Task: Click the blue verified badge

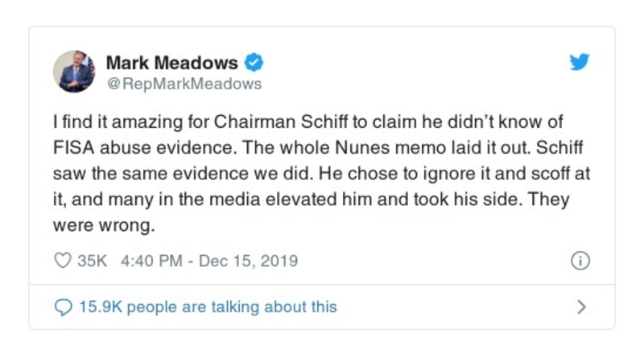Action: pos(254,62)
